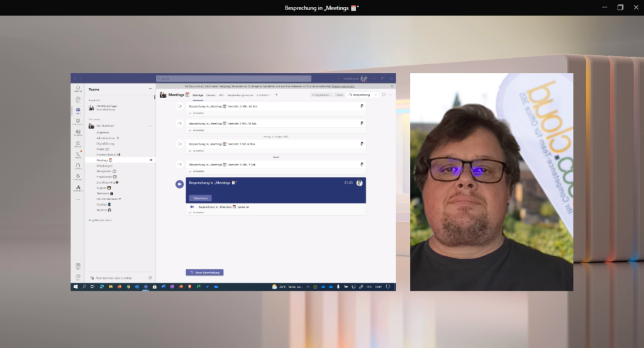Open the Meetings channel in team list
644x348 pixels.
pos(120,160)
